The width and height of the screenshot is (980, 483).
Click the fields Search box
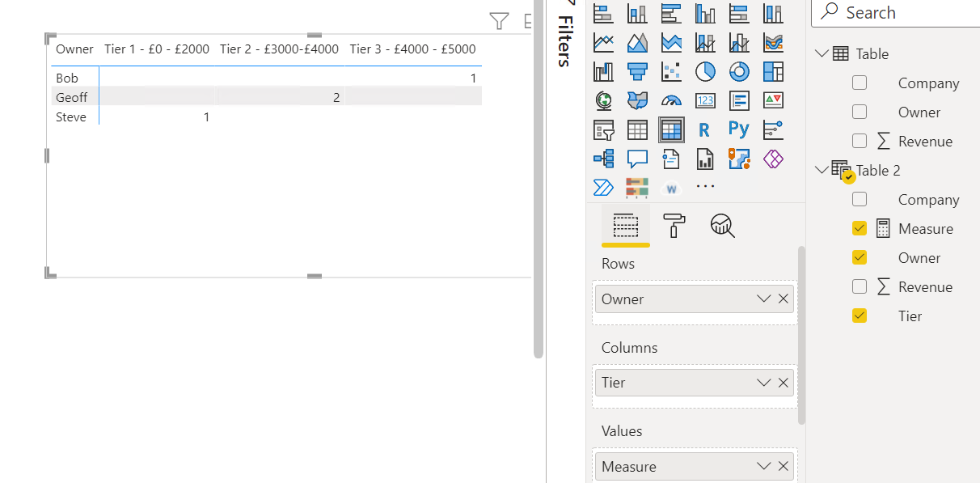point(897,13)
